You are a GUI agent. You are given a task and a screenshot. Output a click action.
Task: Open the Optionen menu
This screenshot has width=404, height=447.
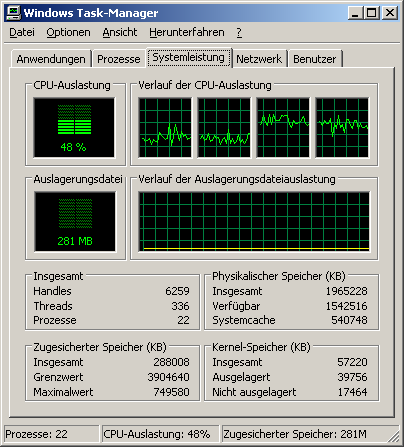pyautogui.click(x=68, y=32)
